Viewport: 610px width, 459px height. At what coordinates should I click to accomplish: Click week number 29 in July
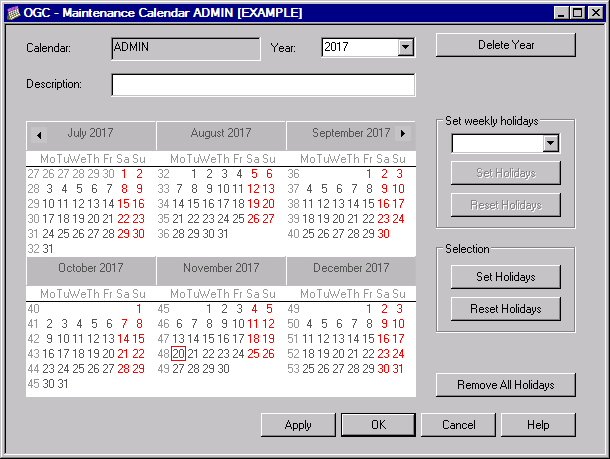[33, 204]
